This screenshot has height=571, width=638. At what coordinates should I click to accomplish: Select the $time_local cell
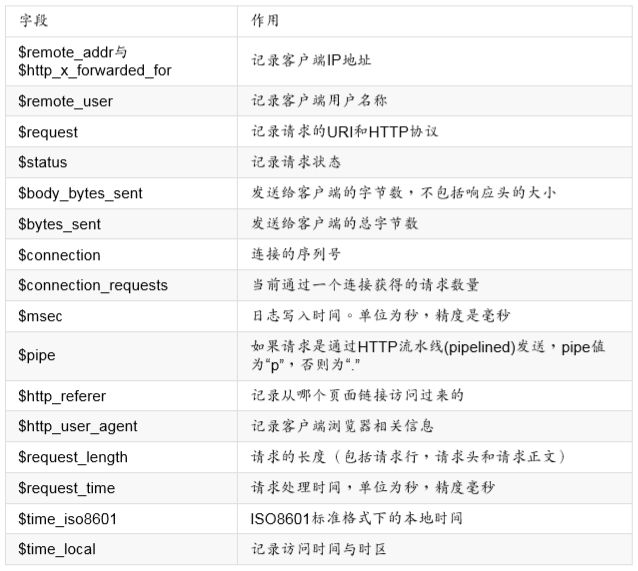point(57,549)
